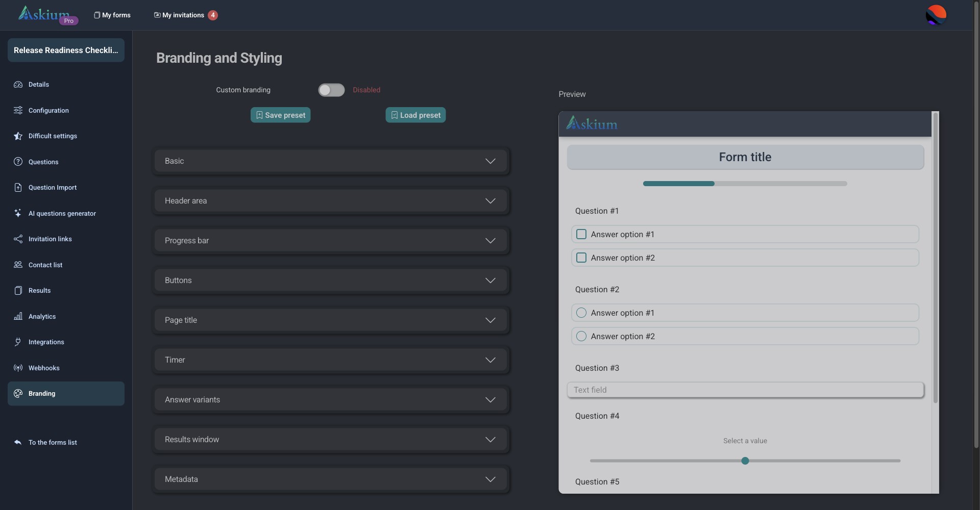Click the Difficult settings star icon
This screenshot has width=980, height=510.
click(18, 136)
